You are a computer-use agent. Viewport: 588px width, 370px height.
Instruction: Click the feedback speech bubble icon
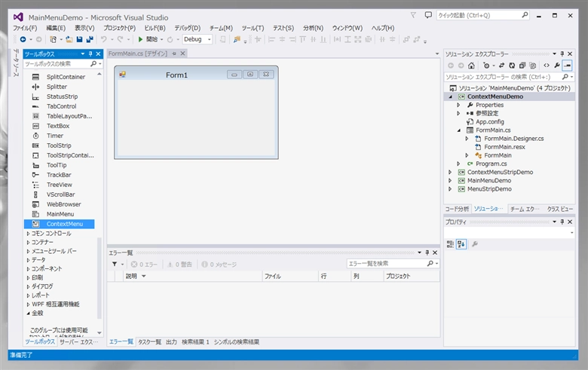428,15
